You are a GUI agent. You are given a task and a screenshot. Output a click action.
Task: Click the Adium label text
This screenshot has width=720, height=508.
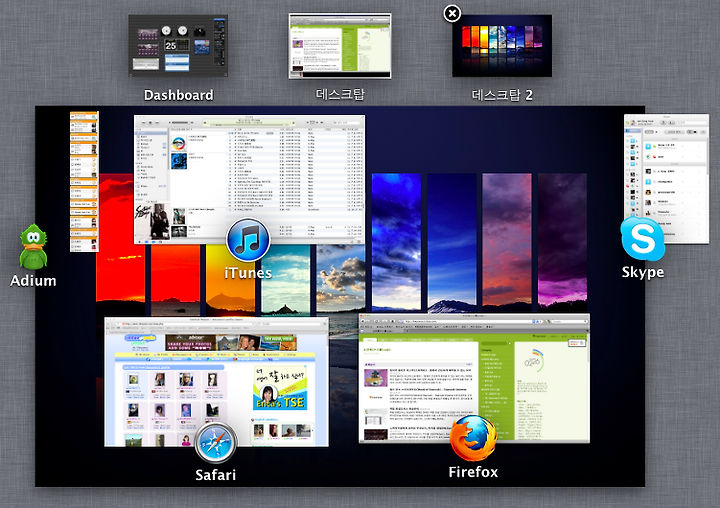[33, 281]
